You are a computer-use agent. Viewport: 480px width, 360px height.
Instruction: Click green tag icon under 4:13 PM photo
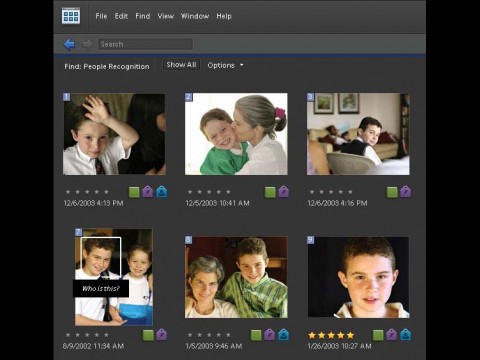pos(134,192)
